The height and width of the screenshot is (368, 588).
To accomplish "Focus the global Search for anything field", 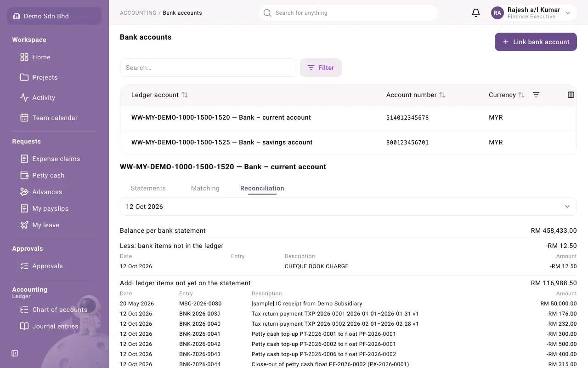I will pyautogui.click(x=348, y=13).
